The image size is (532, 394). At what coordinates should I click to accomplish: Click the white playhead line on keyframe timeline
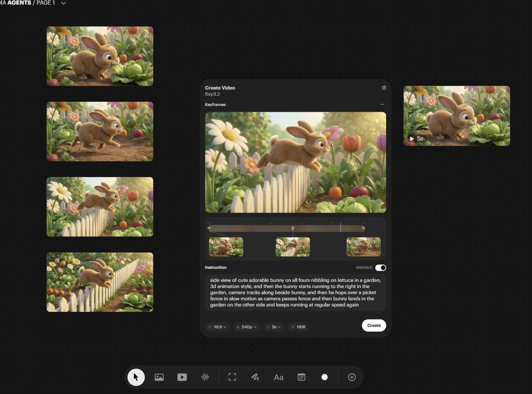[340, 227]
